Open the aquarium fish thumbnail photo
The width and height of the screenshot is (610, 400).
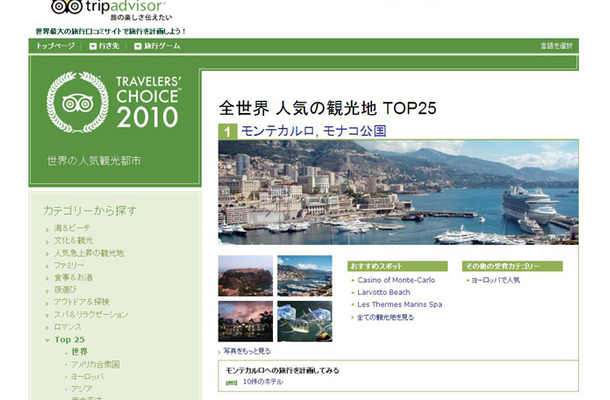(305, 321)
